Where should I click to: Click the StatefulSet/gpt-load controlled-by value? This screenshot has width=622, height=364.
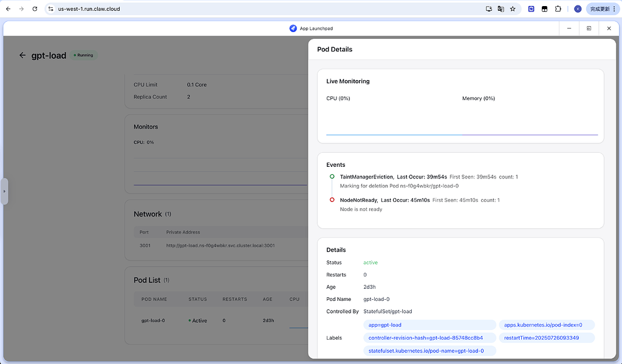(388, 311)
